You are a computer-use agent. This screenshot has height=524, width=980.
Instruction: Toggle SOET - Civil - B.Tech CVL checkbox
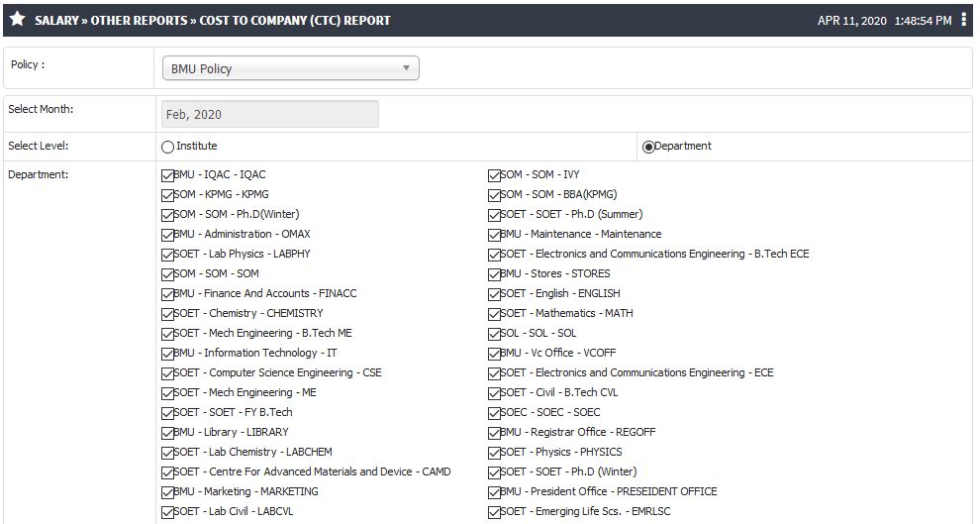point(494,394)
